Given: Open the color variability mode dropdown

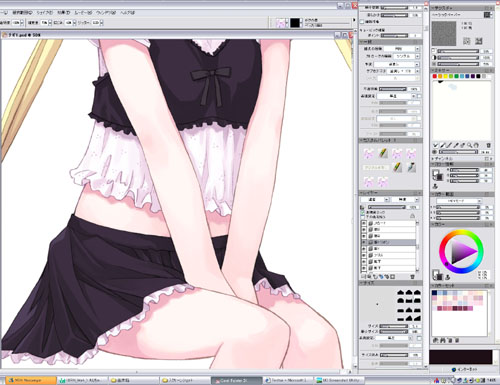Looking at the screenshot, I should pos(459,201).
